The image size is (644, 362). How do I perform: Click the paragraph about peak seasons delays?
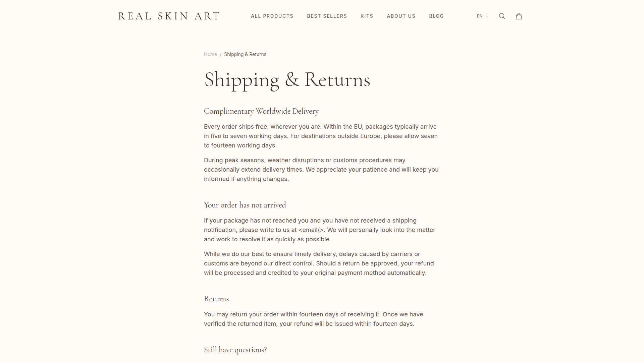(321, 170)
